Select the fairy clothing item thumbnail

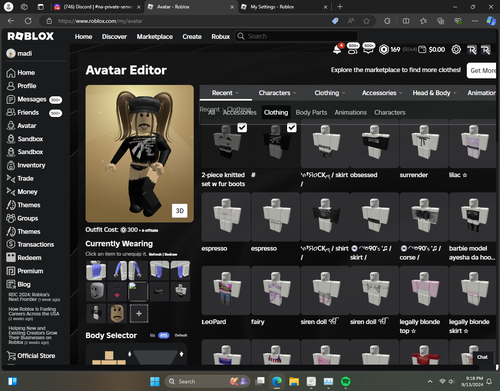tap(276, 290)
